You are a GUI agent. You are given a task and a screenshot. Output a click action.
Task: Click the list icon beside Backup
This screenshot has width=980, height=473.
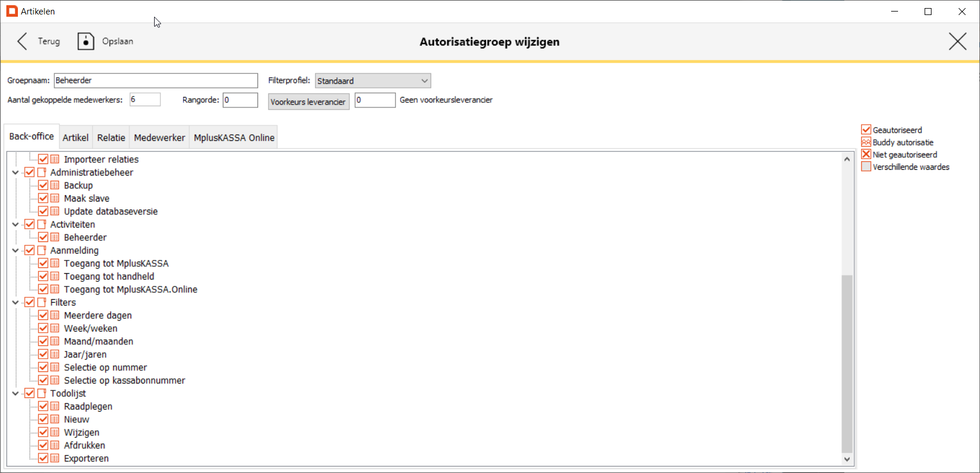[x=55, y=185]
